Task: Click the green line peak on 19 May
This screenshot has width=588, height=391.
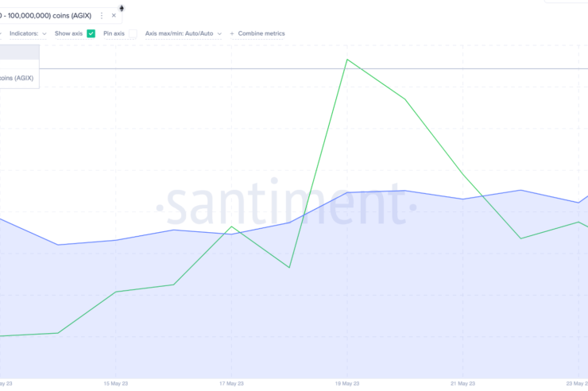Action: 347,60
